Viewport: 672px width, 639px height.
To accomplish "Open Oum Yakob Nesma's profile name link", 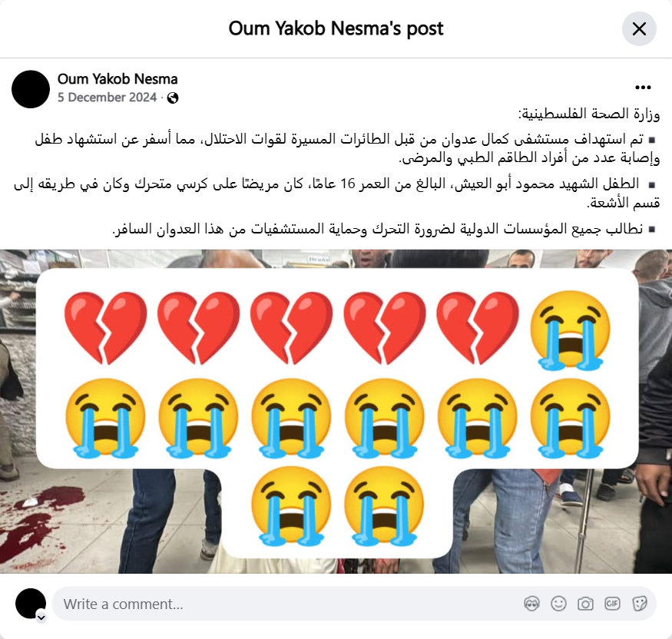I will [x=118, y=79].
